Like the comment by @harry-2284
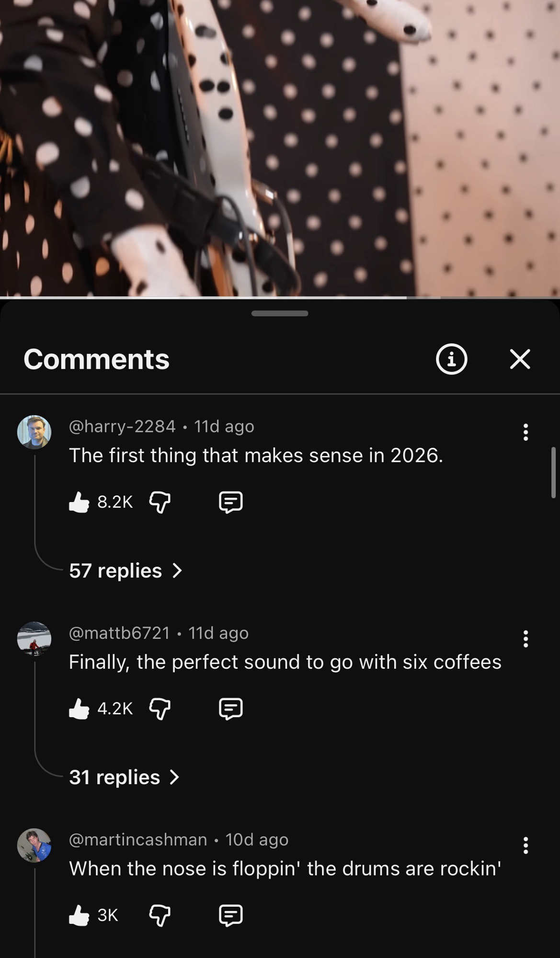The height and width of the screenshot is (958, 560). click(x=80, y=502)
